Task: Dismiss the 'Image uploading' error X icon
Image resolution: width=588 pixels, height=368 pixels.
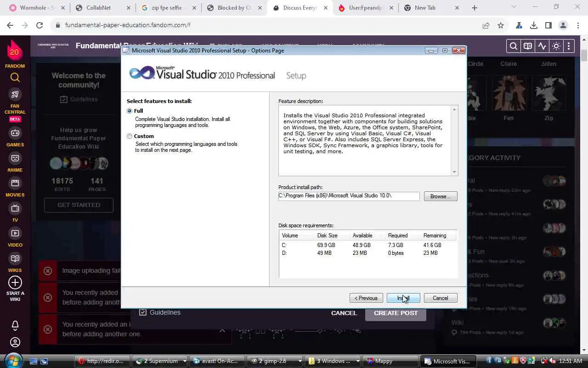Action: coord(48,271)
